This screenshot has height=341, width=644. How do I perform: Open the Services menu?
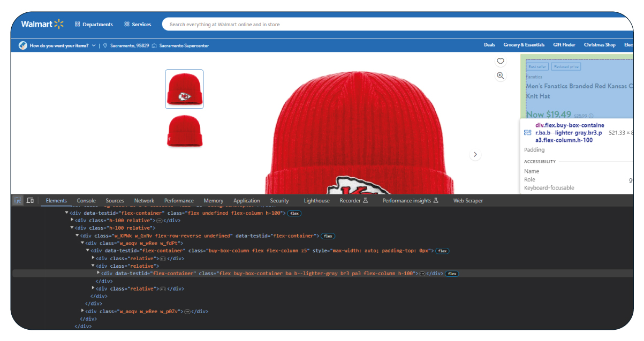point(138,24)
